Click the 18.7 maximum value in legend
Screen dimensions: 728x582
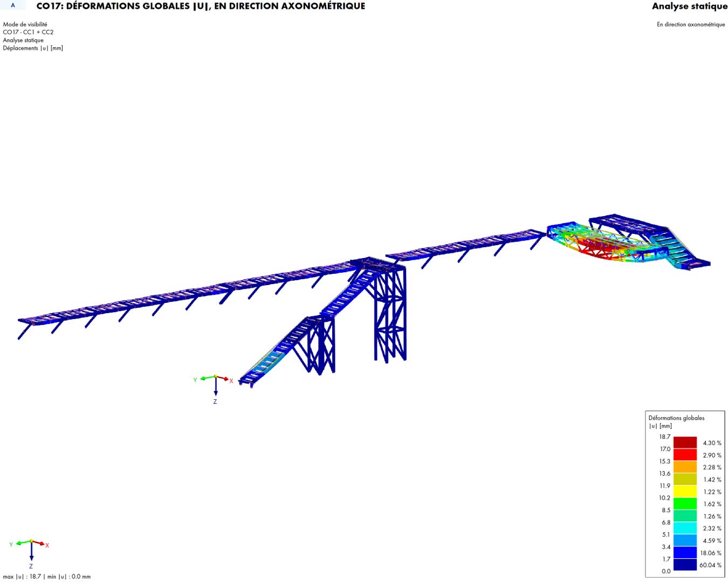tap(664, 437)
